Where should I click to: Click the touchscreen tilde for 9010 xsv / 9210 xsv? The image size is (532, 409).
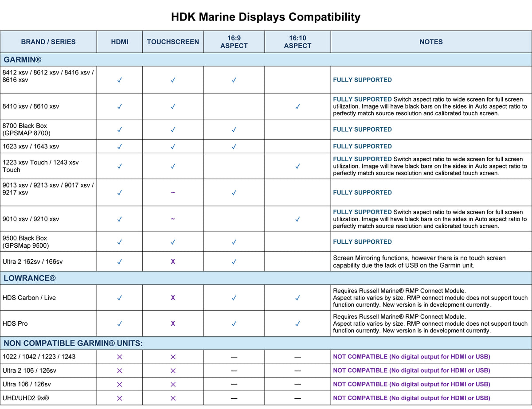(x=173, y=219)
